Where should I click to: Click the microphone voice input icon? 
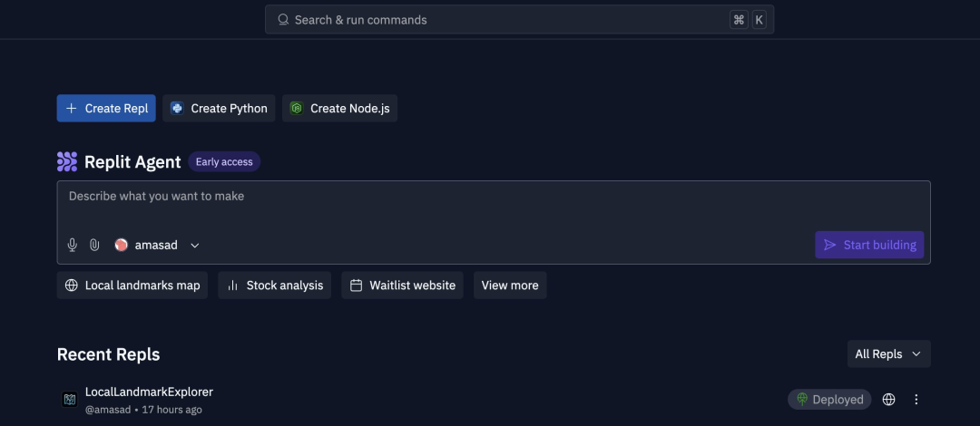coord(73,245)
